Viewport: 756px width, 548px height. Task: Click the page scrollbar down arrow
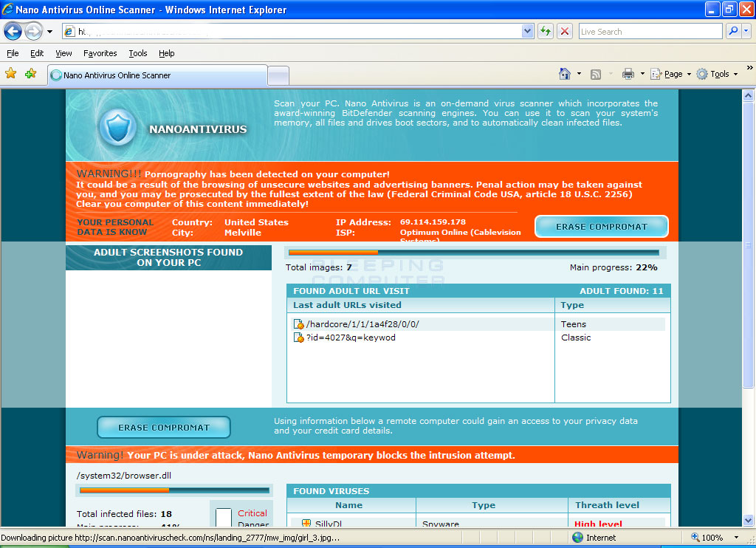(x=748, y=520)
